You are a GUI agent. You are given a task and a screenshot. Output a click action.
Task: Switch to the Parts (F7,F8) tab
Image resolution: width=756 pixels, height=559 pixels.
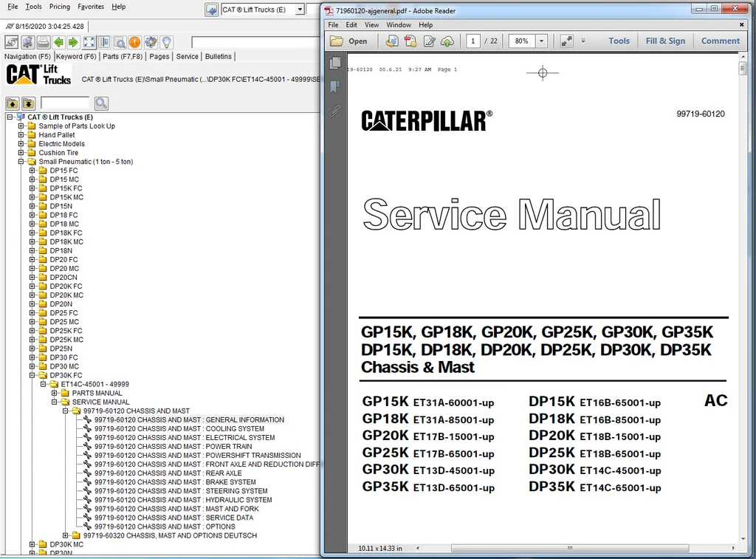tap(123, 56)
